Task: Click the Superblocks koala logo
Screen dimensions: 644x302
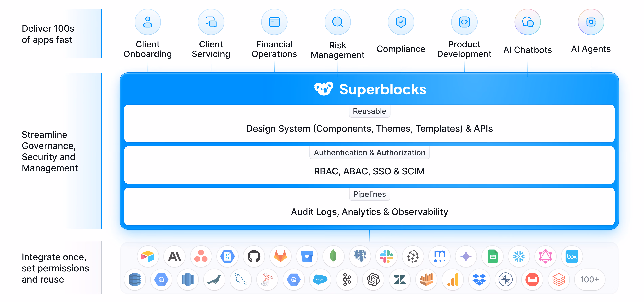Action: point(324,89)
